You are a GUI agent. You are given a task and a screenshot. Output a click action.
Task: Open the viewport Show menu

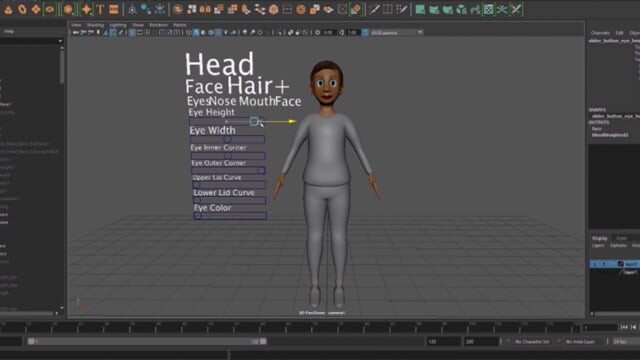[x=138, y=25]
